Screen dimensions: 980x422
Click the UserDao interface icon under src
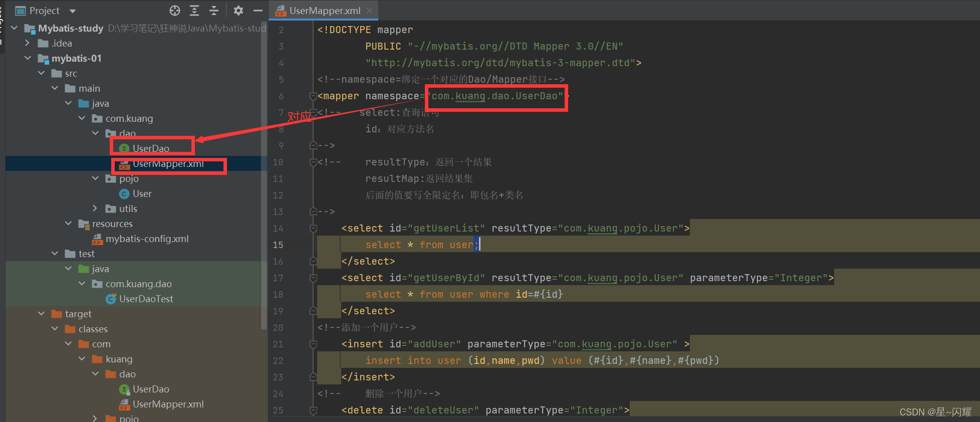pos(124,148)
